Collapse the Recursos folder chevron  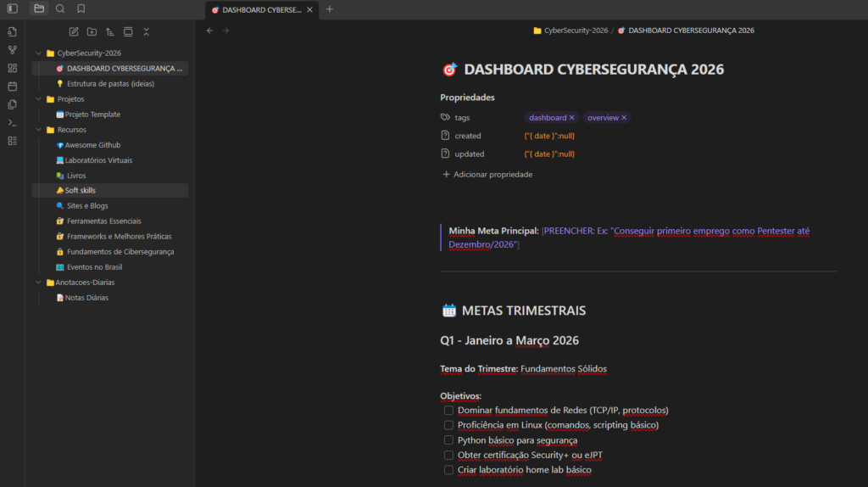click(38, 130)
